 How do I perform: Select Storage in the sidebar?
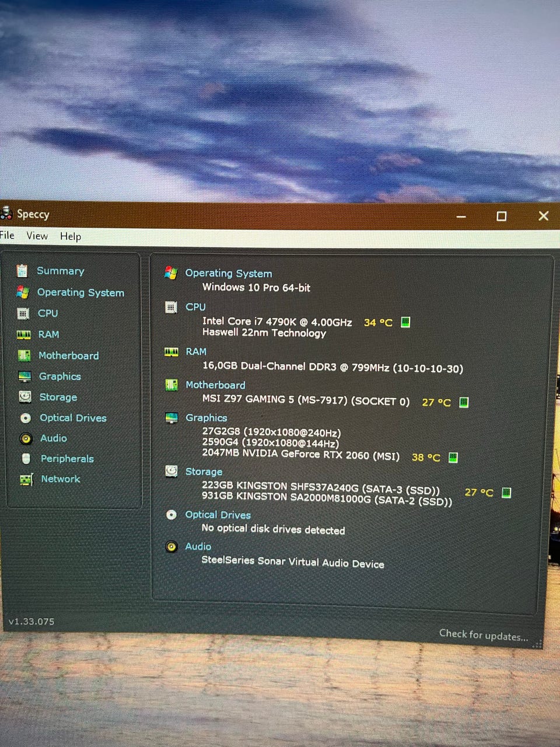(58, 397)
